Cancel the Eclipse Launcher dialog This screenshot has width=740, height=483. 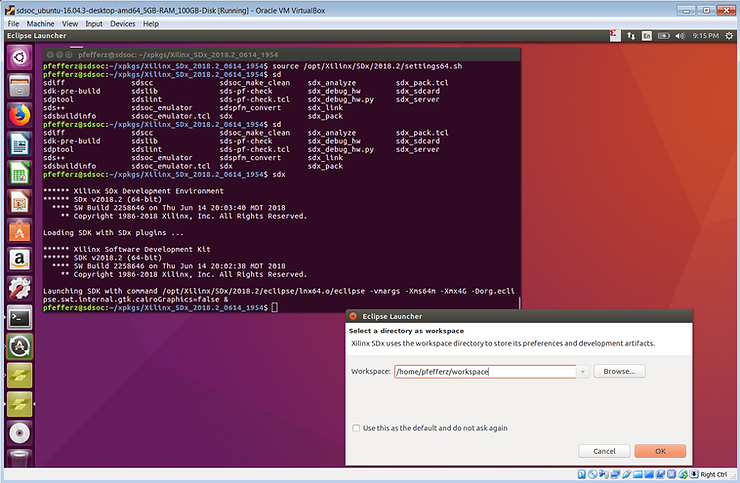(604, 451)
